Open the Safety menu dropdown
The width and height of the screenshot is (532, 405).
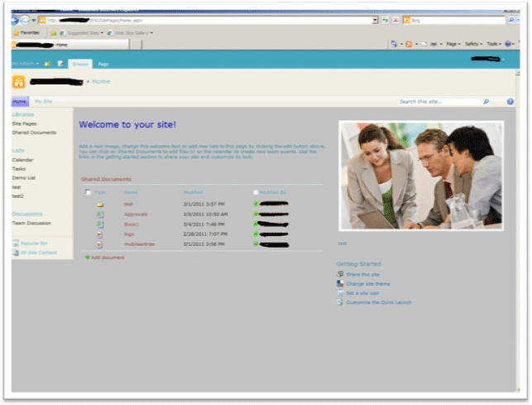[x=473, y=44]
